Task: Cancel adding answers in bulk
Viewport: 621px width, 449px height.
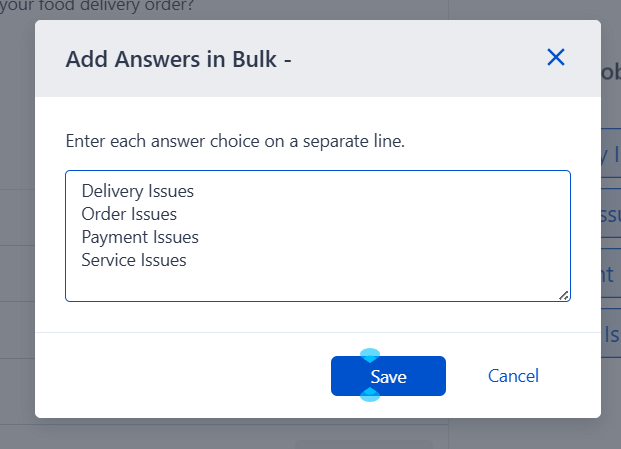Action: coord(513,376)
